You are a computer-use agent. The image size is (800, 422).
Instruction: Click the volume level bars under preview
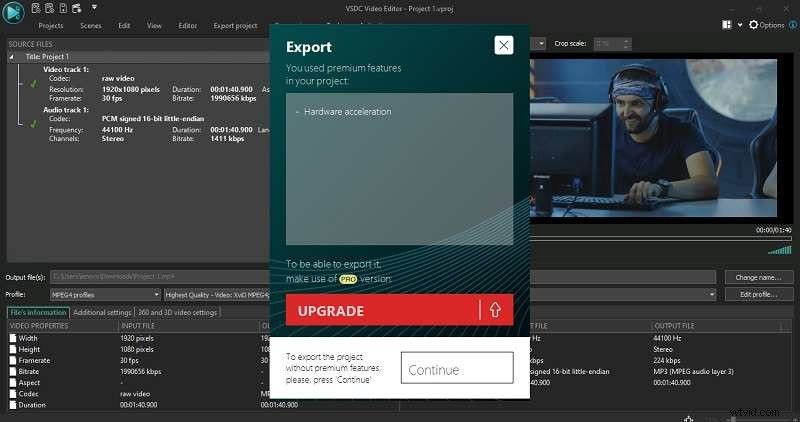pos(780,250)
